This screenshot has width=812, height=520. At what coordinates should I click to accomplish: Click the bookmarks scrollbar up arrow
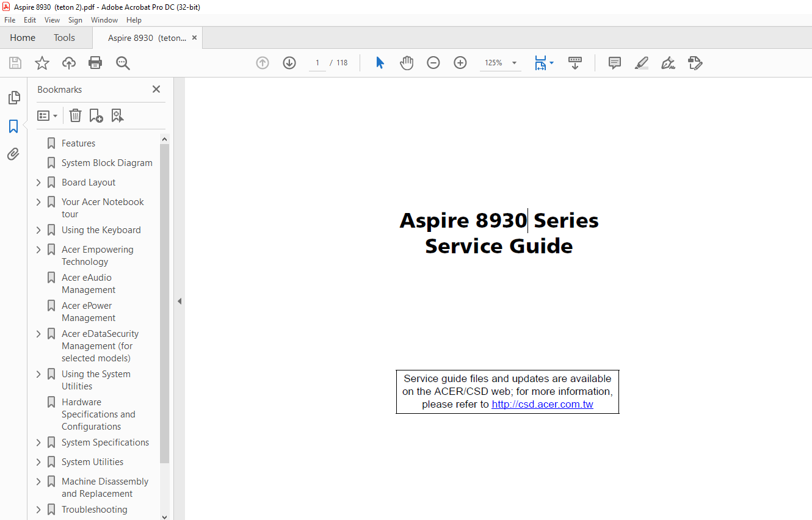click(x=164, y=139)
